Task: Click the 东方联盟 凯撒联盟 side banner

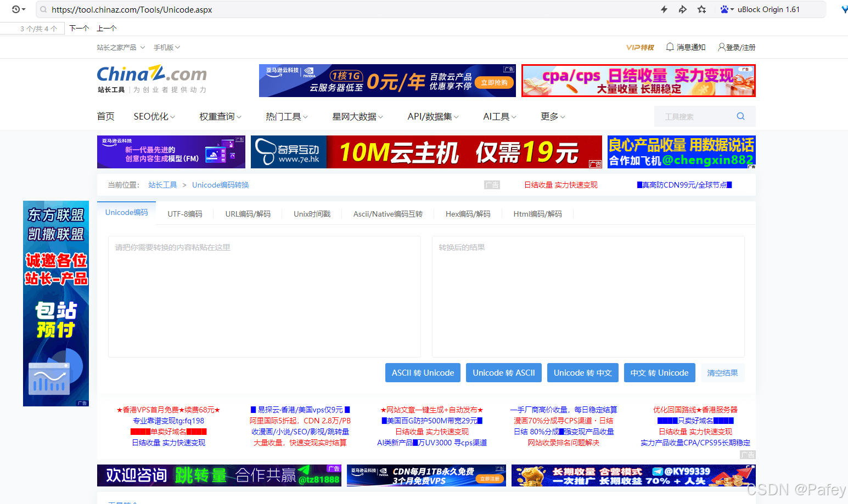Action: pos(56,303)
